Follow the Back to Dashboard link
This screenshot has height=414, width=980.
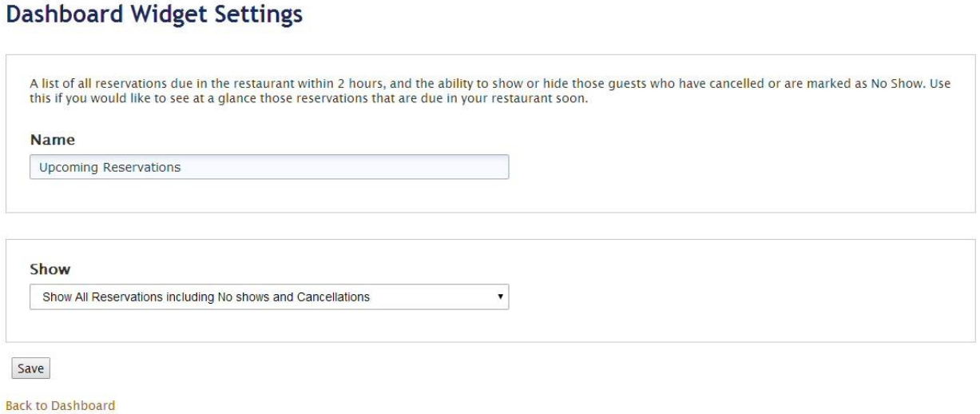[x=60, y=405]
